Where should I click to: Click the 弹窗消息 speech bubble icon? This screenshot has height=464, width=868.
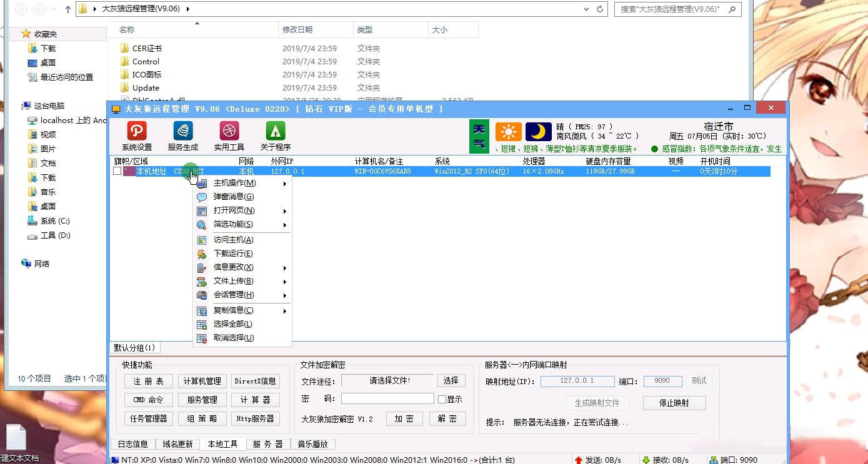[202, 197]
